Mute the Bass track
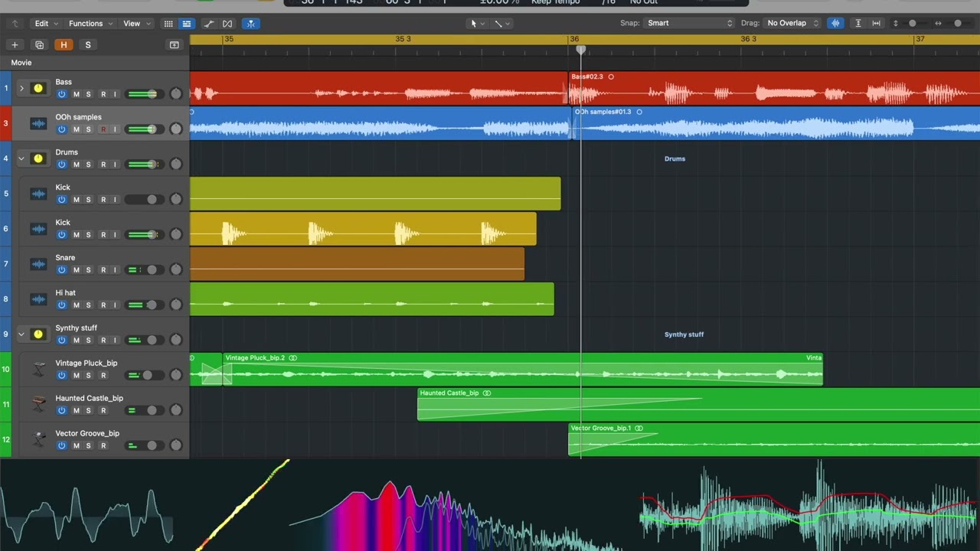Image resolution: width=980 pixels, height=551 pixels. click(x=76, y=94)
